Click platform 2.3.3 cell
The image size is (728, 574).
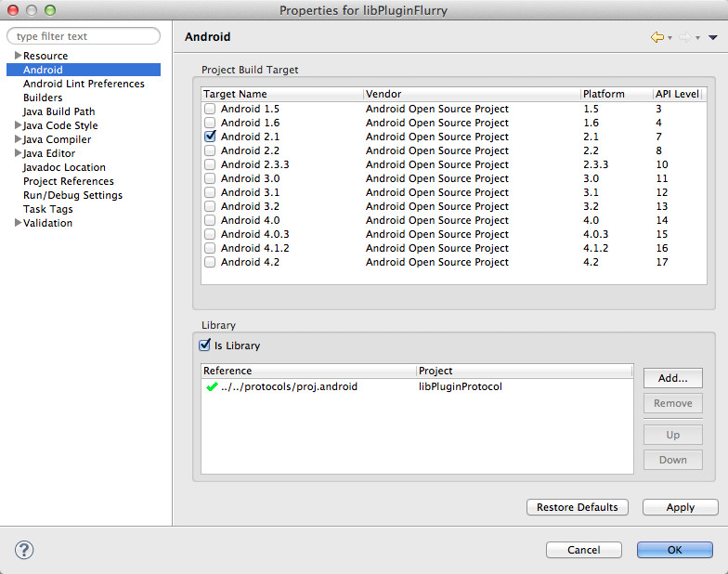[x=596, y=164]
